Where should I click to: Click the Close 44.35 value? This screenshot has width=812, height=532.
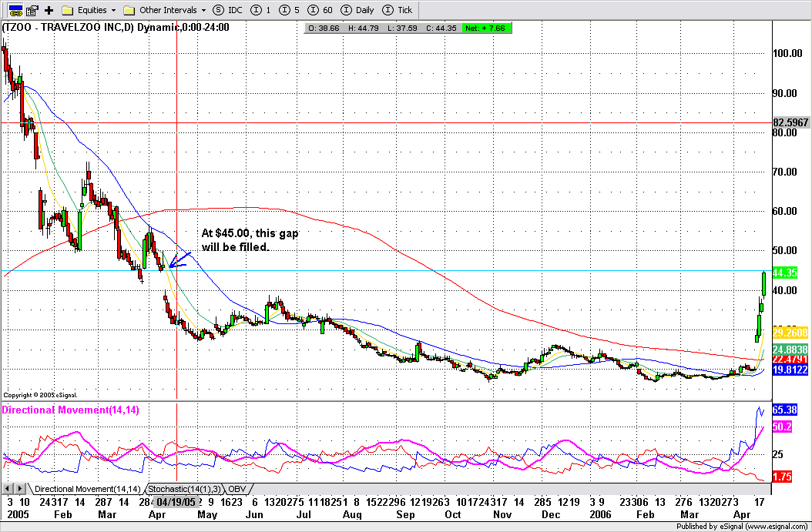point(441,28)
